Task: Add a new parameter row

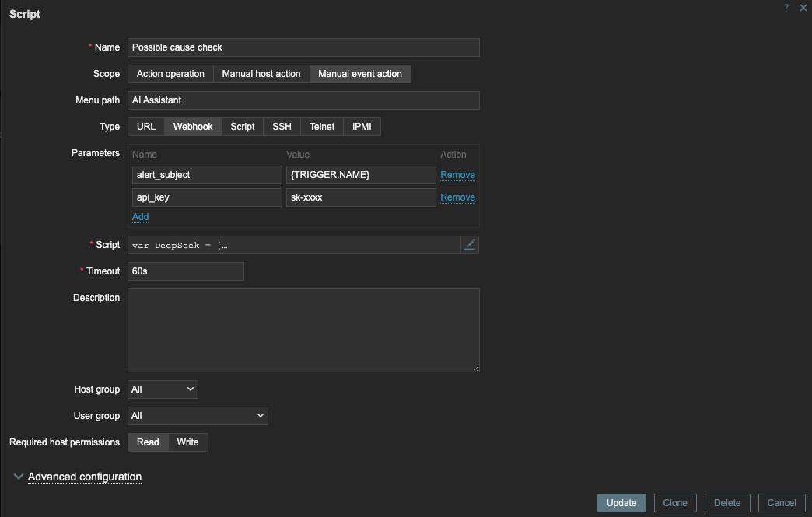Action: coord(140,217)
